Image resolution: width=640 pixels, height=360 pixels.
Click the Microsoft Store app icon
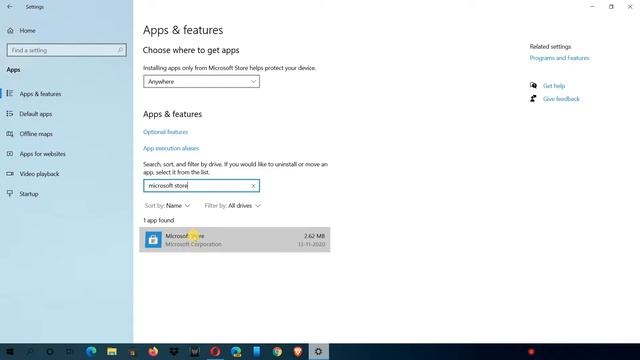(x=153, y=240)
